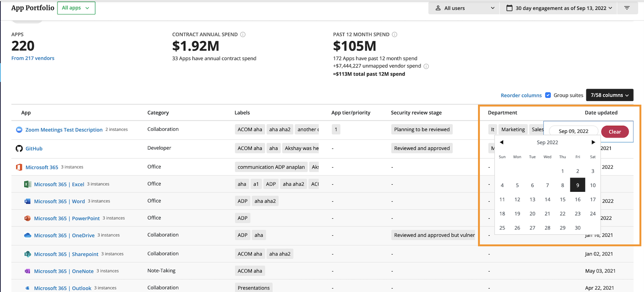Open Microsoft 365 | OneNote link

point(64,271)
